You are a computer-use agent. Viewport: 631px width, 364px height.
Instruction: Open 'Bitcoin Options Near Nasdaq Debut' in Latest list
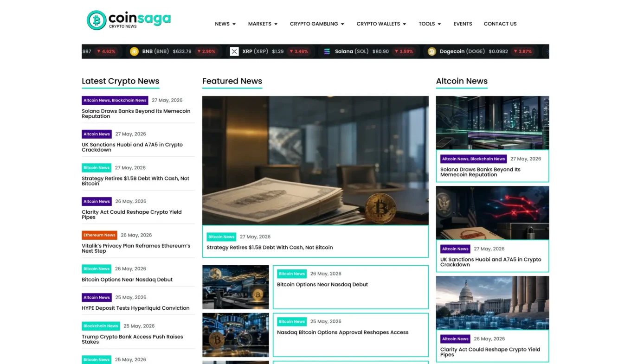tap(127, 280)
